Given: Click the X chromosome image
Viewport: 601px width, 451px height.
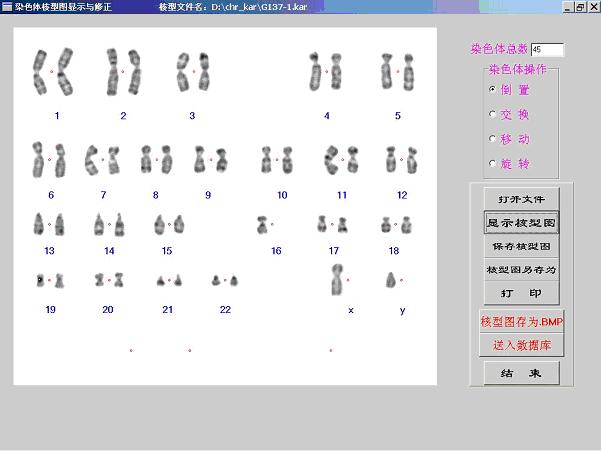Looking at the screenshot, I should tap(339, 281).
